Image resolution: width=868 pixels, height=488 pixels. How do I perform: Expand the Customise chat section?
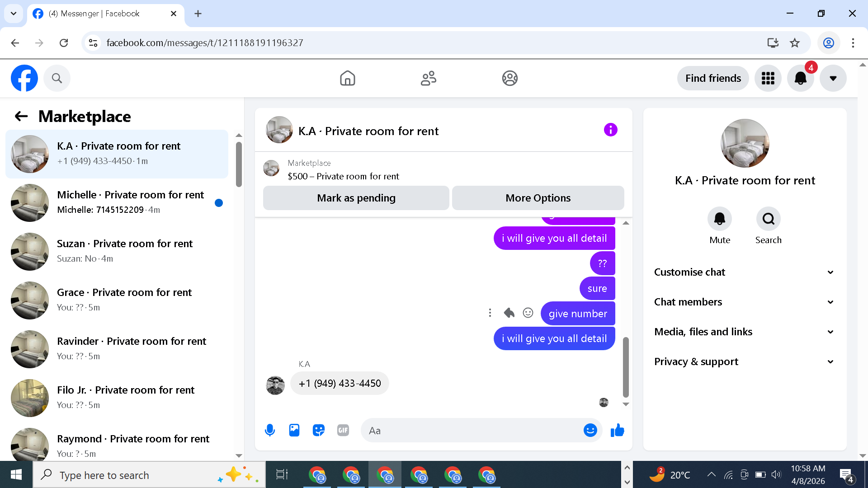(x=745, y=272)
